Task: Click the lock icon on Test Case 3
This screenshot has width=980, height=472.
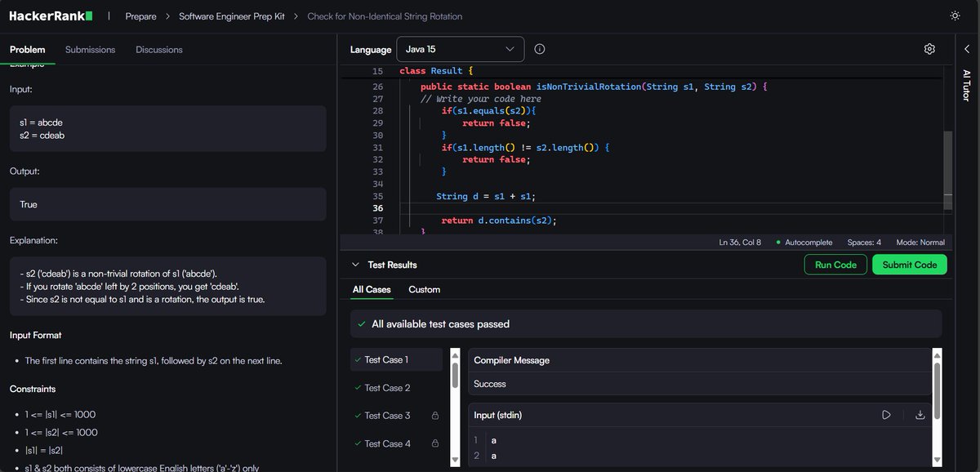Action: click(x=434, y=415)
